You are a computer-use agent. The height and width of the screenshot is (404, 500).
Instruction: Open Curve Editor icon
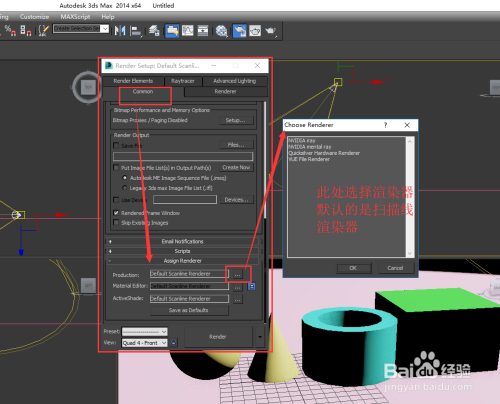click(x=187, y=31)
